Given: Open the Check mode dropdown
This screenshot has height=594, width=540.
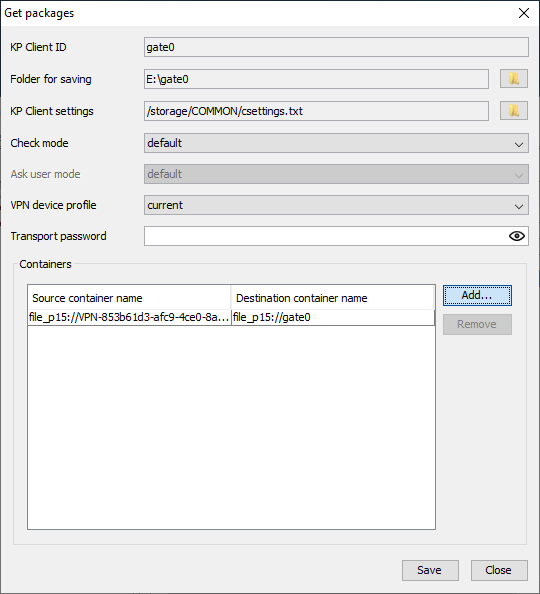Looking at the screenshot, I should point(336,143).
